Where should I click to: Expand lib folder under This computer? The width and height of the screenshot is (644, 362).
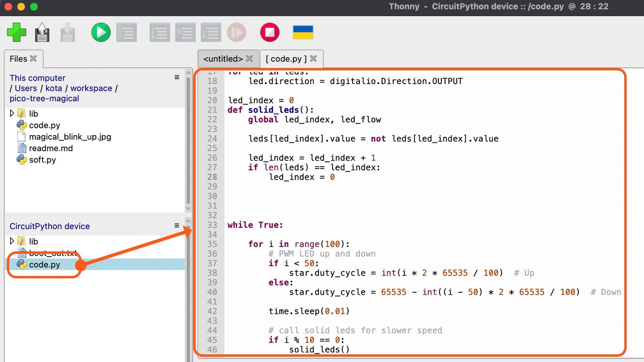[12, 113]
